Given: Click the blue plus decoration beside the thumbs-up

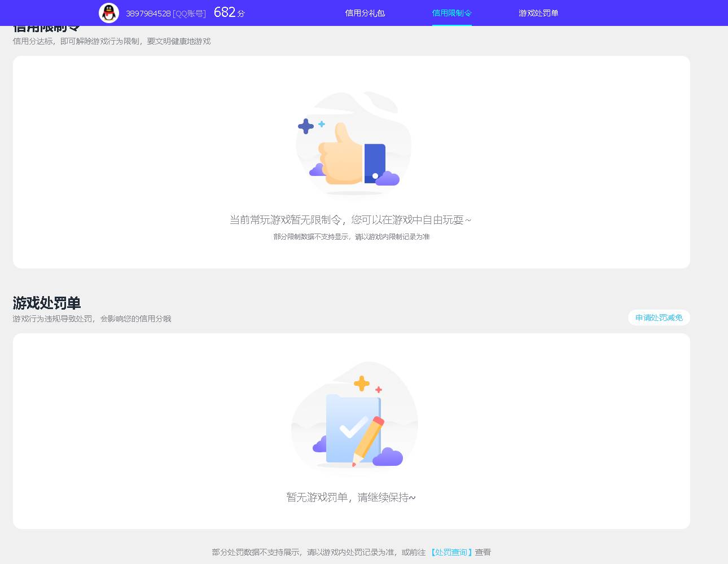Looking at the screenshot, I should [305, 125].
